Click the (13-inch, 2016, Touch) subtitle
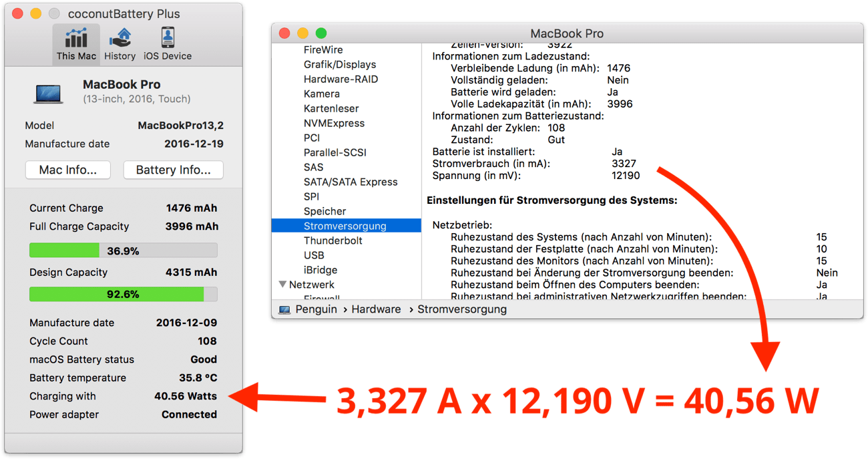The height and width of the screenshot is (459, 868). [x=137, y=99]
